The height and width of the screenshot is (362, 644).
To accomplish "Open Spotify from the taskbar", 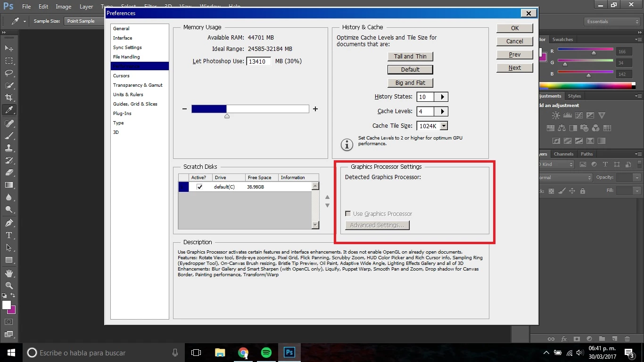I will 266,353.
